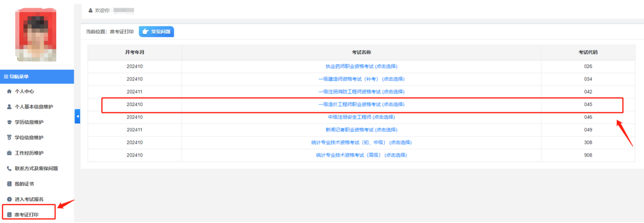Screen dimensions: 644x223
Task: Click 202410 in the 一级造价工程师 row
Action: (x=134, y=104)
